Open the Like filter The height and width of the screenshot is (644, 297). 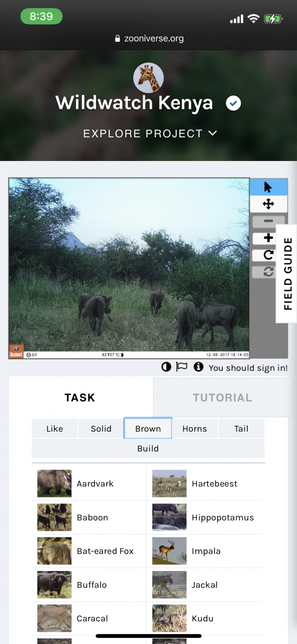(54, 429)
